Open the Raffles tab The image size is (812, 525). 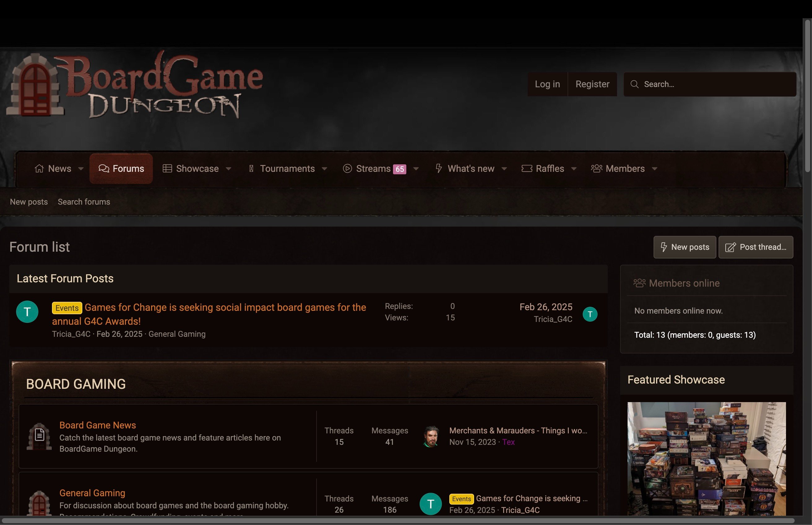point(543,168)
